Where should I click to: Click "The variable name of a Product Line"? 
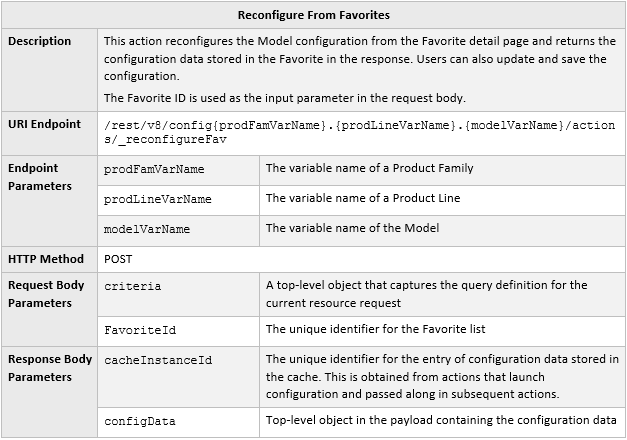click(x=362, y=198)
